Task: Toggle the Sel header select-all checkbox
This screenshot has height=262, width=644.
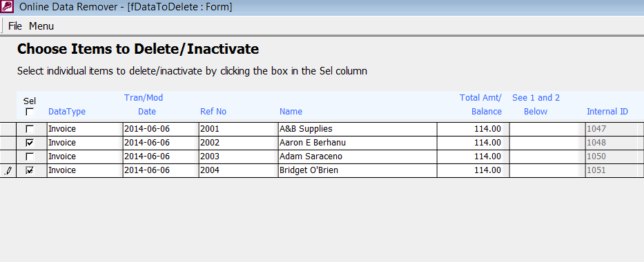Action: (30, 112)
